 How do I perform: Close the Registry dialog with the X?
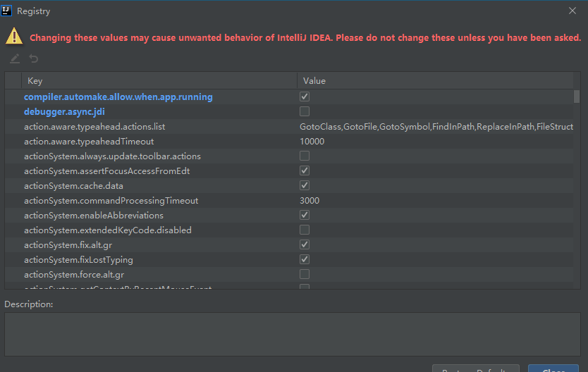tap(572, 11)
